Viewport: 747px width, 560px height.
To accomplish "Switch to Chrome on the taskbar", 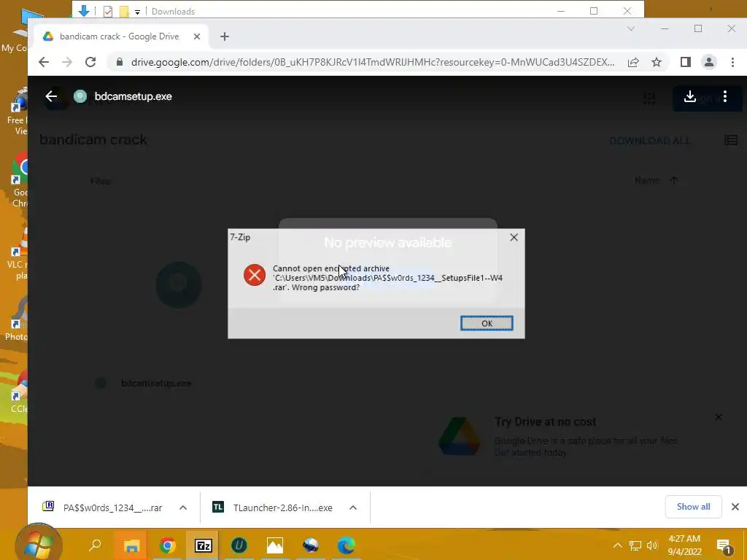I will coord(167,545).
